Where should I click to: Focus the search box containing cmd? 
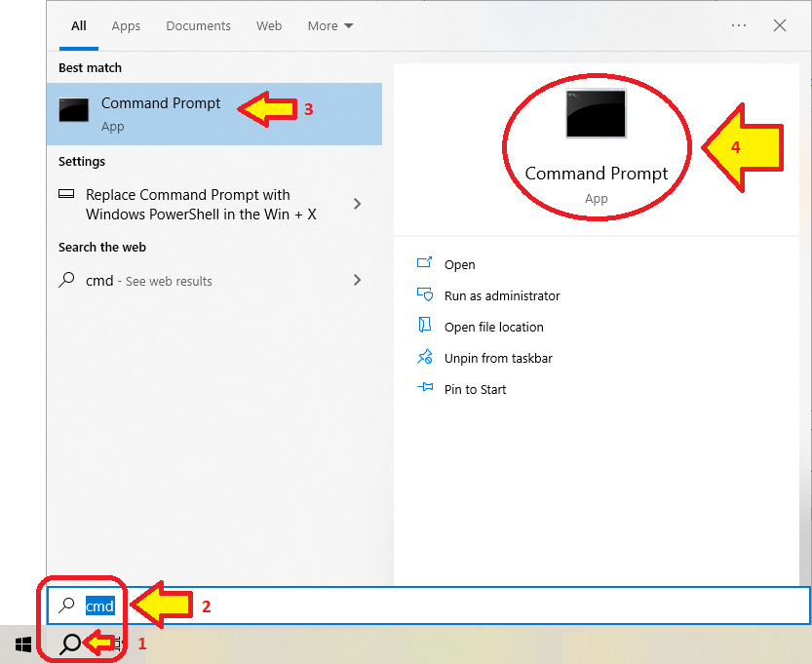pyautogui.click(x=429, y=605)
